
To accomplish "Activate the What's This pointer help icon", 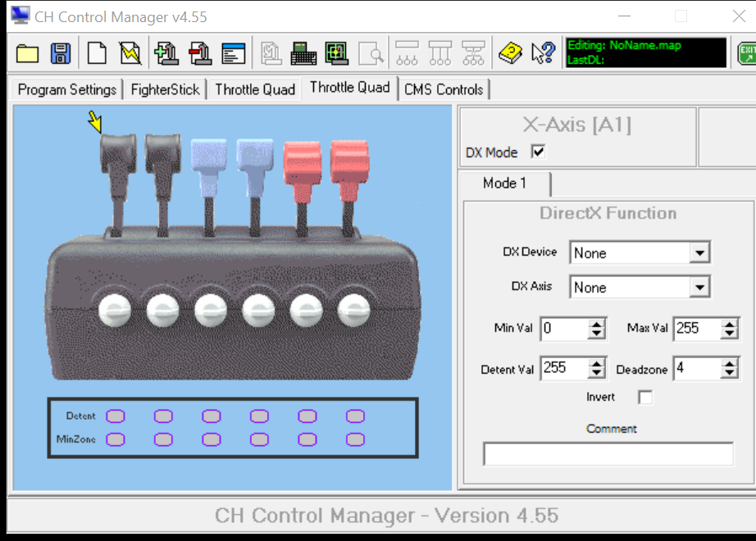I will tap(544, 53).
